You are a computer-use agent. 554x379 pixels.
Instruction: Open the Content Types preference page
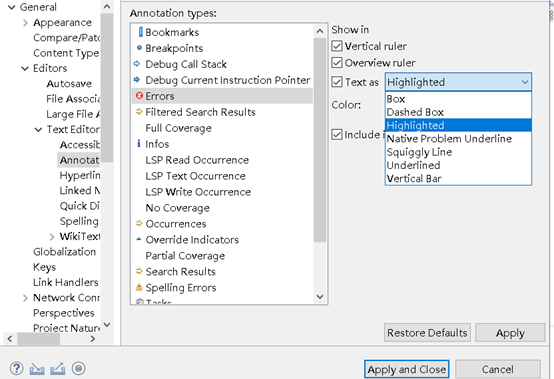[66, 53]
